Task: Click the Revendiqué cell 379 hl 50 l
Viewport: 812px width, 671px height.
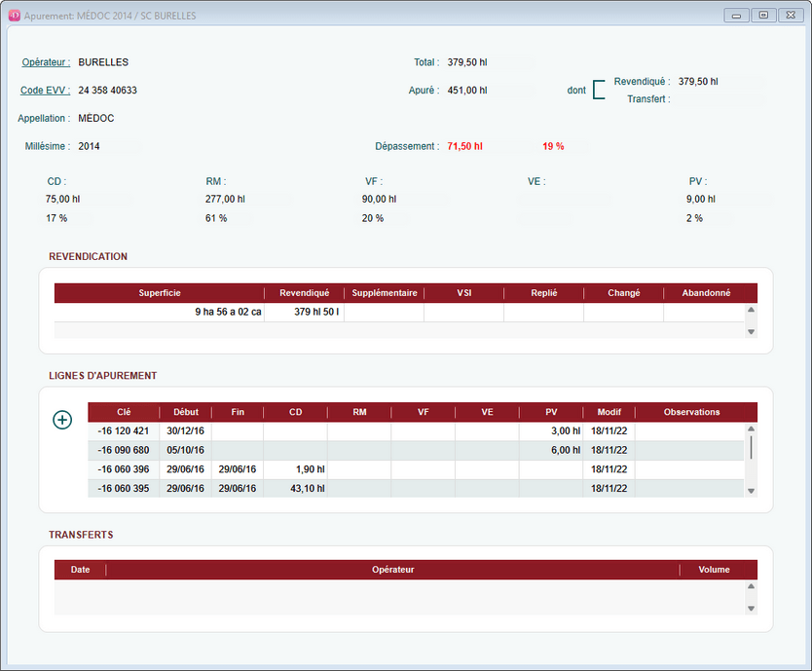Action: (304, 313)
